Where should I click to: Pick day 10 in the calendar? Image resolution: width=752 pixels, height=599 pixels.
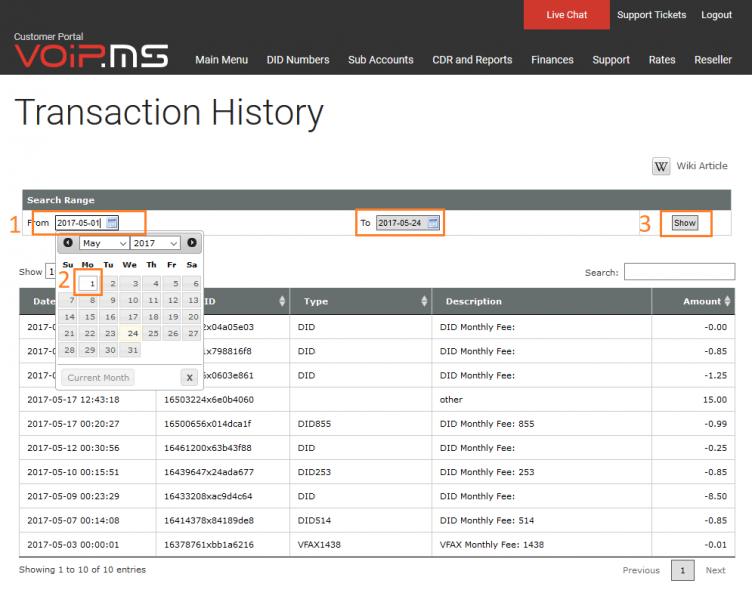(130, 300)
